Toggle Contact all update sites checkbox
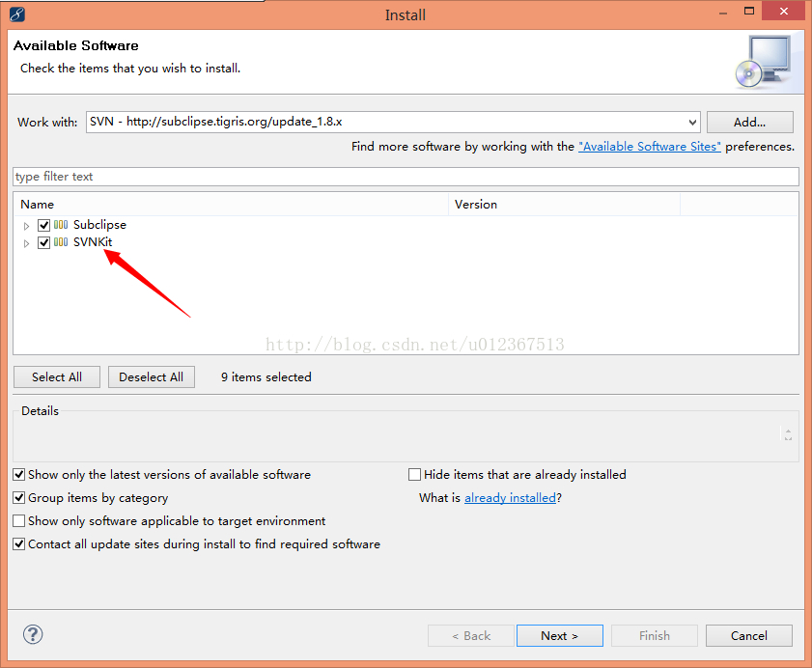The height and width of the screenshot is (668, 812). [18, 543]
